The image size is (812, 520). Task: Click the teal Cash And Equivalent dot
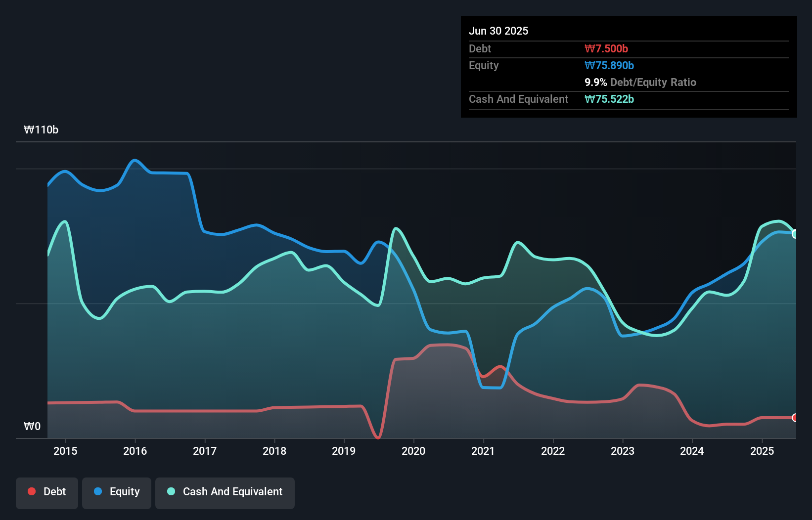click(x=171, y=491)
